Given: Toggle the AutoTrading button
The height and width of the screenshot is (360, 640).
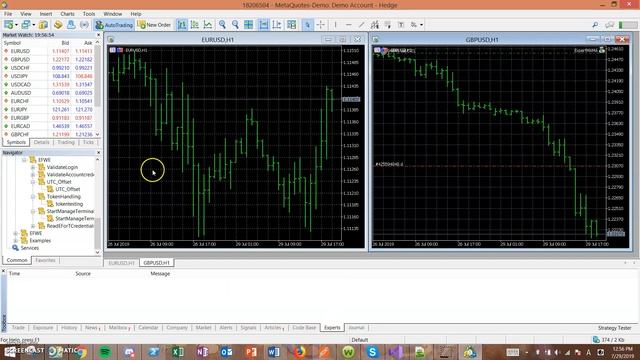Looking at the screenshot, I should click(x=114, y=25).
